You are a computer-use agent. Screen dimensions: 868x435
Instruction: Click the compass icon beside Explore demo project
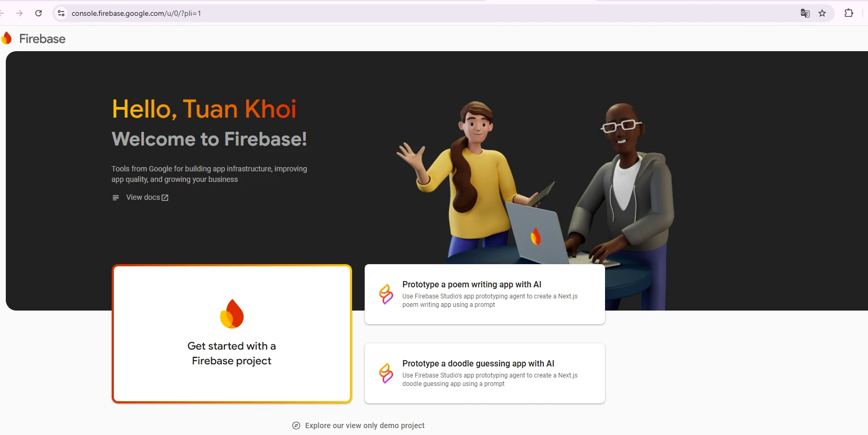(296, 426)
